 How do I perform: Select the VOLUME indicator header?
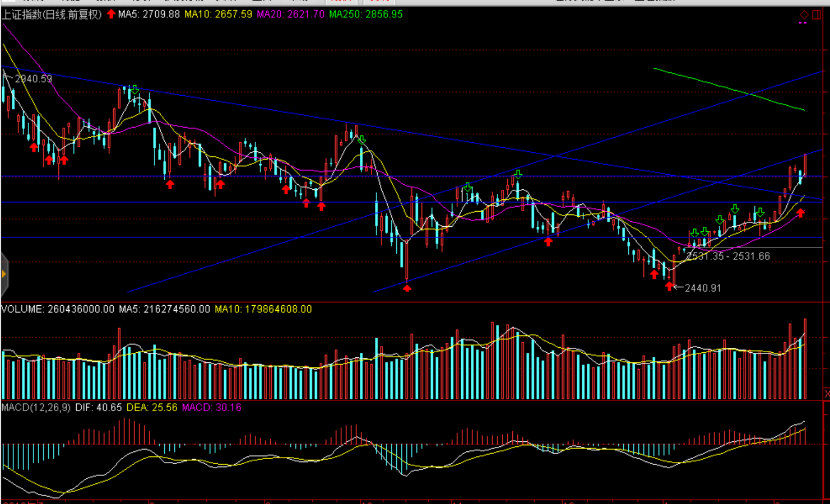[x=57, y=309]
